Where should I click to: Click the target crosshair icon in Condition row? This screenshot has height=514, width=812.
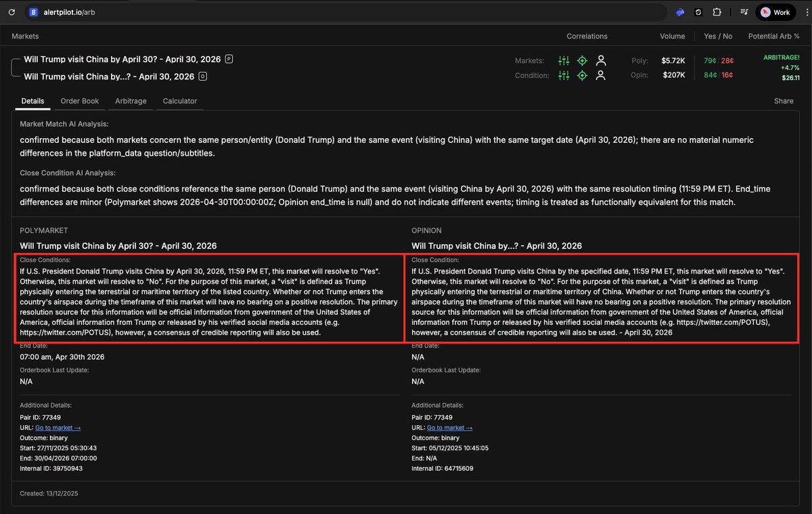click(582, 75)
